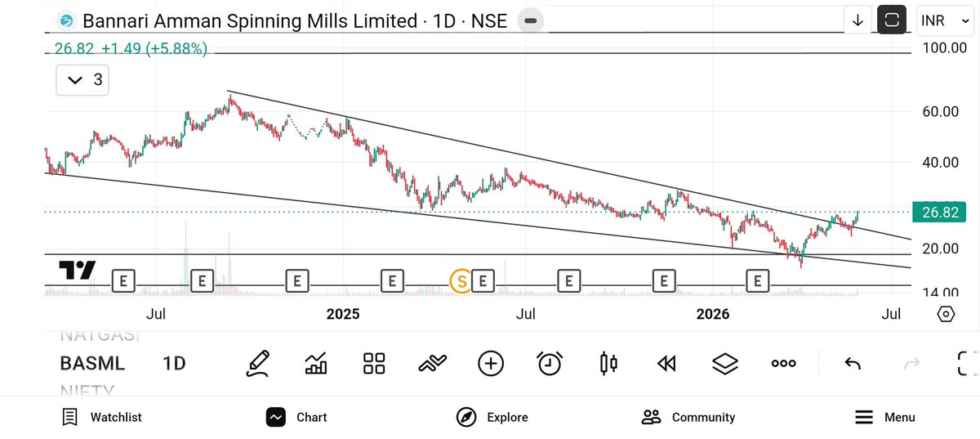Viewport: 980px width, 439px height.
Task: Tap the TradingView logo on the chart
Action: 77,270
